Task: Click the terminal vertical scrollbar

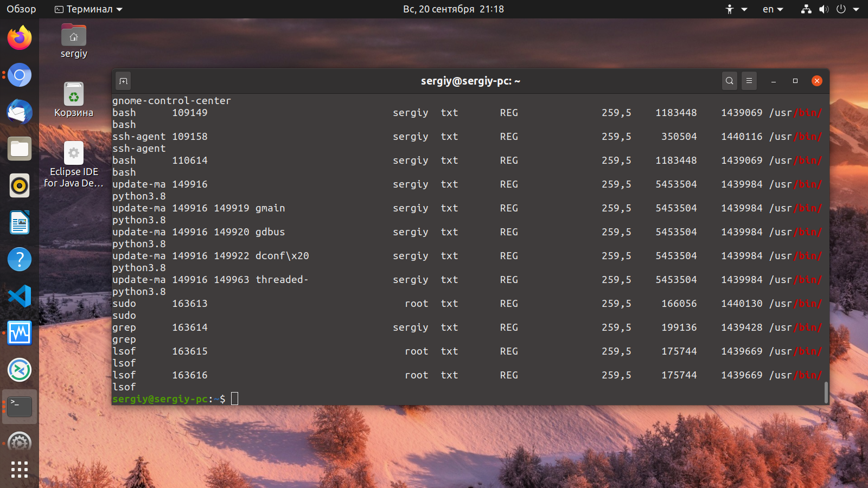Action: (x=826, y=392)
